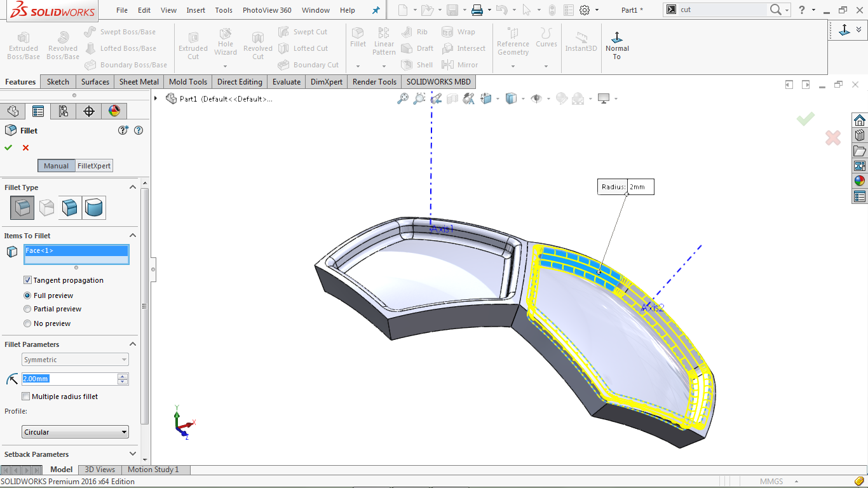868x488 pixels.
Task: Select the Extruded Boss/Base tool
Action: tap(23, 44)
